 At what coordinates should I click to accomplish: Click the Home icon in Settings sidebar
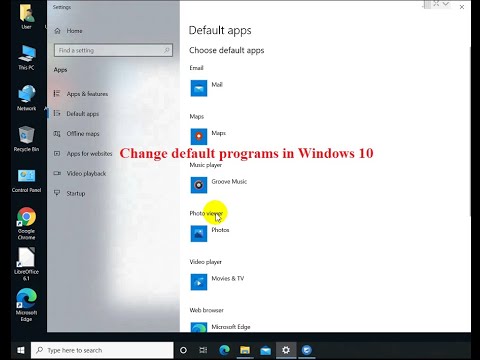point(57,31)
